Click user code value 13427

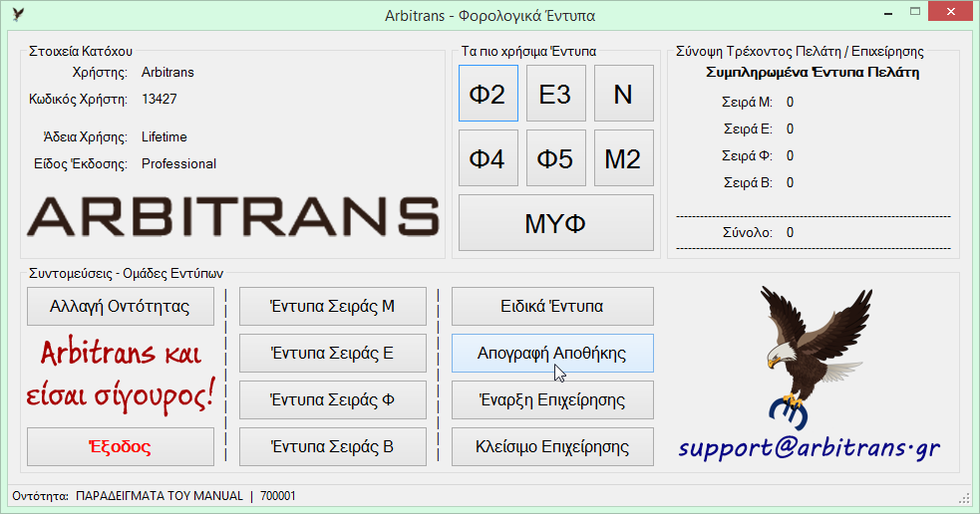(160, 99)
